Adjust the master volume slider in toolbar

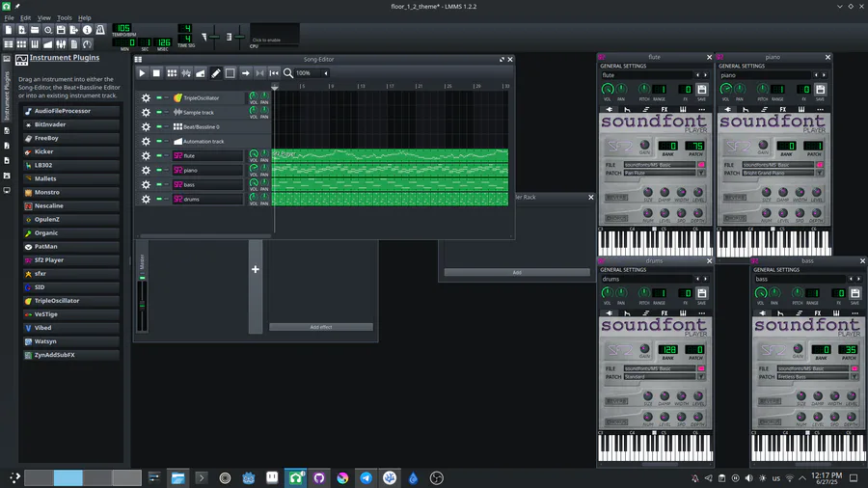pos(214,37)
